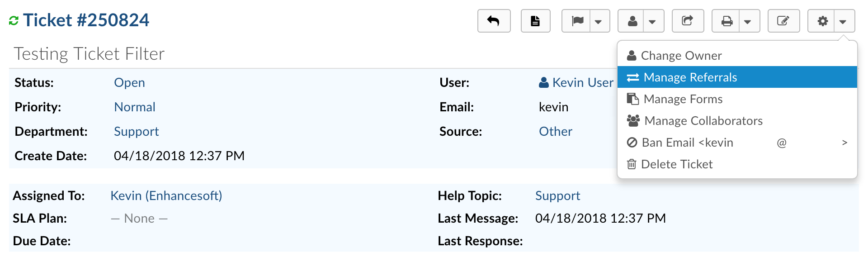Choose Delete Ticket from the menu
Screen dimensions: 868x267
(x=676, y=164)
